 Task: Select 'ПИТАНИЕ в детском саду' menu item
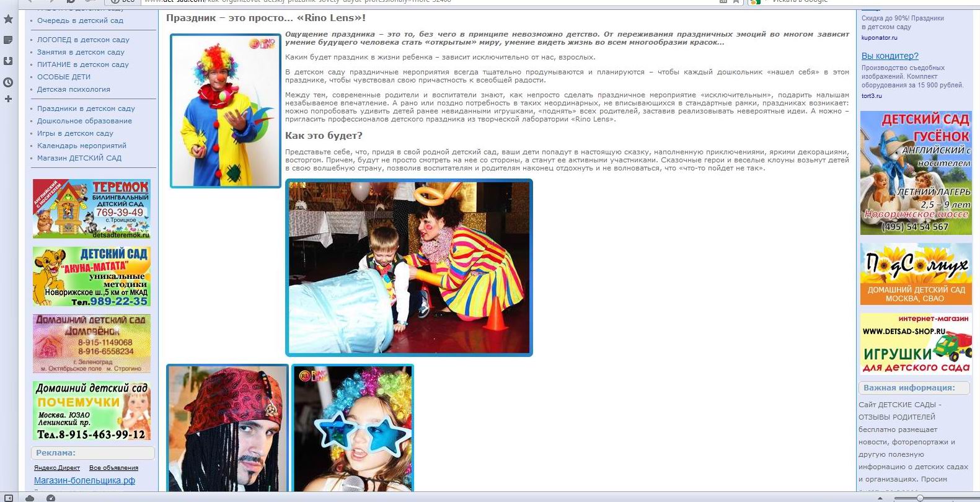point(83,64)
